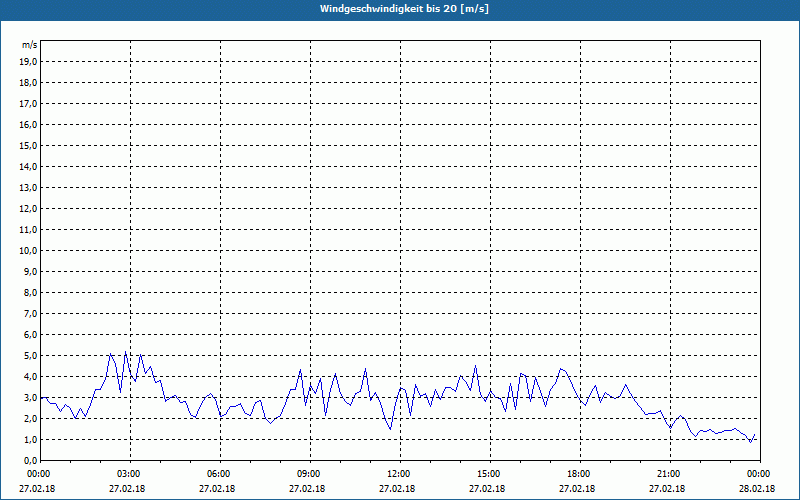The width and height of the screenshot is (800, 500).
Task: Click the 21:00 time axis label
Action: 670,474
